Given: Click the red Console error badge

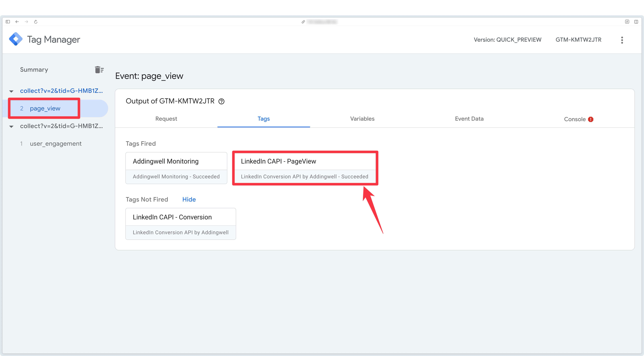Looking at the screenshot, I should 591,119.
